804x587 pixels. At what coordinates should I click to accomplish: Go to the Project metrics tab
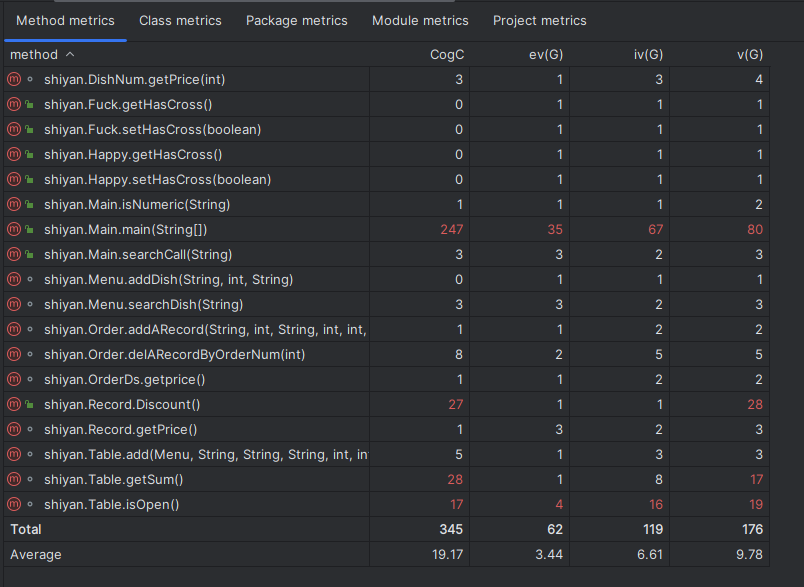540,20
